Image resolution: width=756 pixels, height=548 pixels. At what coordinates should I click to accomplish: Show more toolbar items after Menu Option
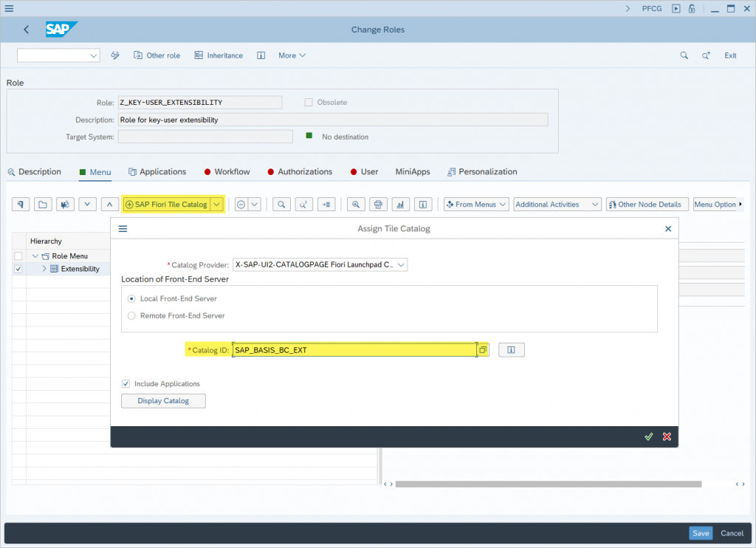(740, 204)
